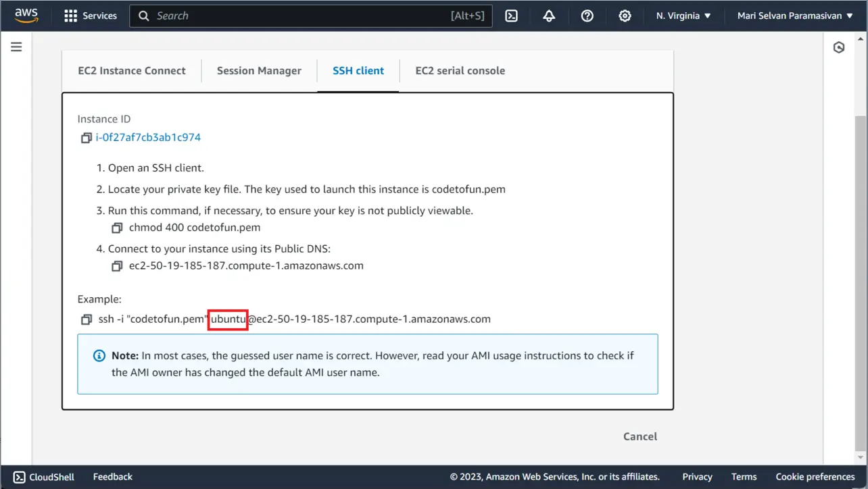Switch to EC2 serial console tab
The height and width of the screenshot is (489, 868).
pos(460,71)
